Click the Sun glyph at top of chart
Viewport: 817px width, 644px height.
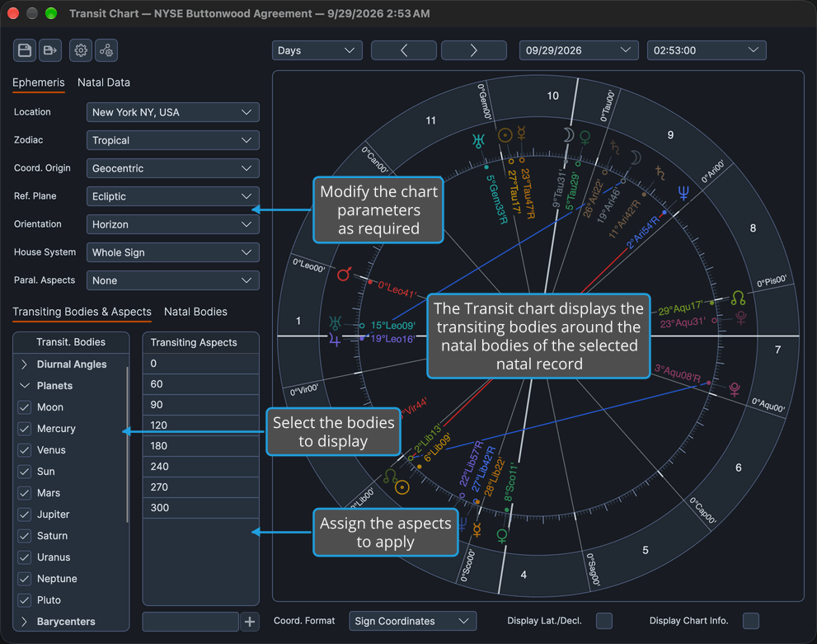505,135
